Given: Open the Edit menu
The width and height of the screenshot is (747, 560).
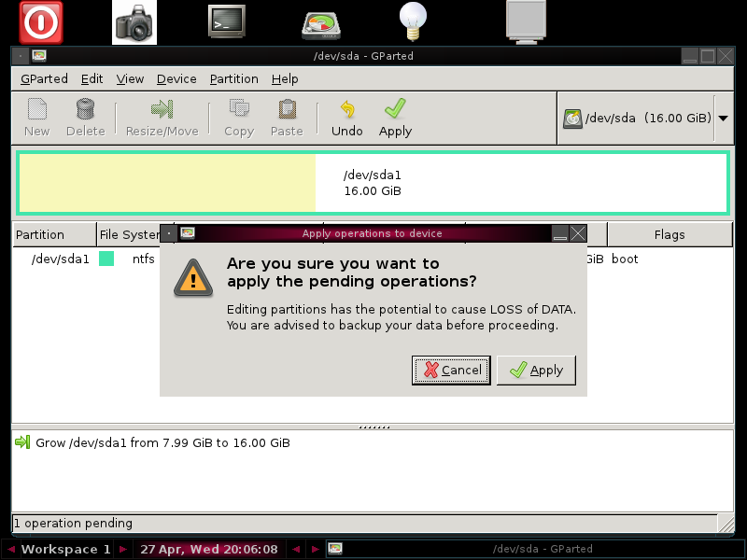Looking at the screenshot, I should click(x=92, y=79).
